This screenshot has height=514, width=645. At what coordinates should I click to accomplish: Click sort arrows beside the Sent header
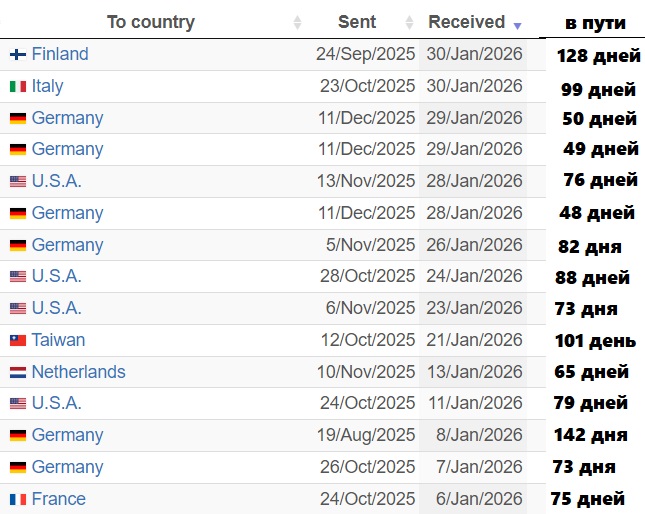[x=409, y=22]
